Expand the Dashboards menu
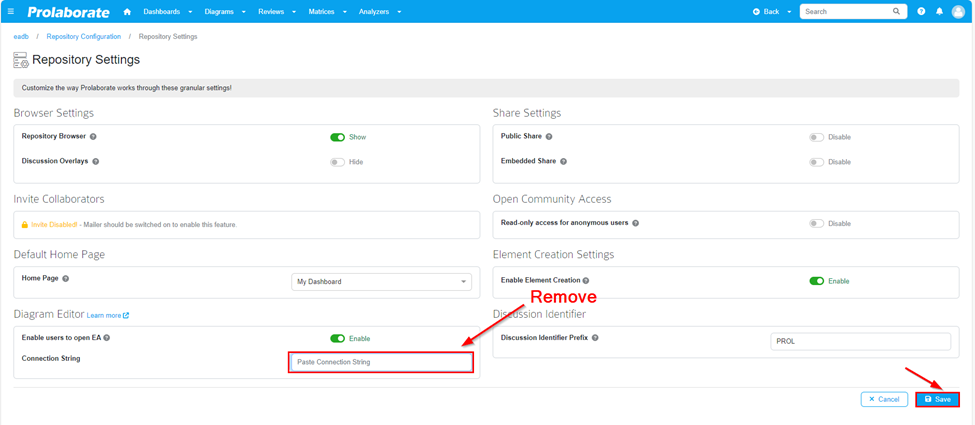The image size is (975, 425). (x=167, y=11)
